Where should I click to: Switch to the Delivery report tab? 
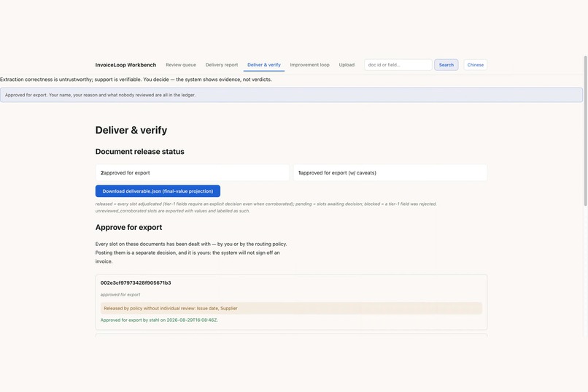tap(222, 65)
